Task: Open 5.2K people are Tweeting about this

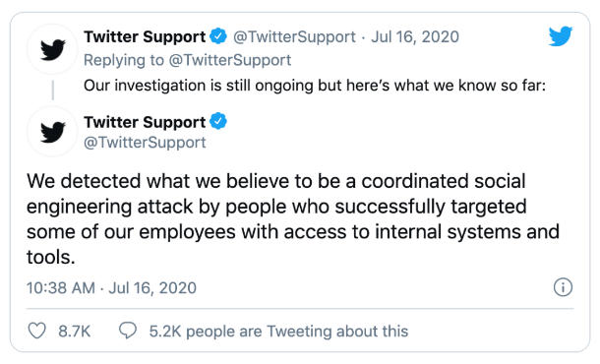Action: (x=278, y=332)
